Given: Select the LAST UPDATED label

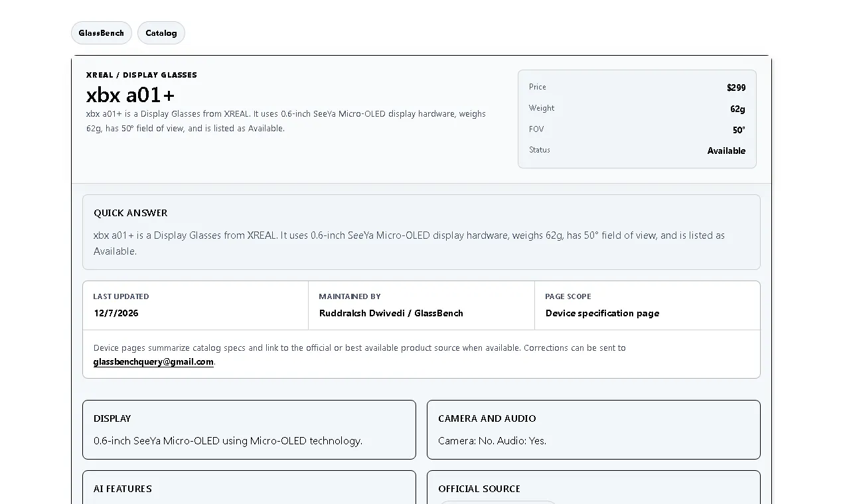Looking at the screenshot, I should coord(121,296).
